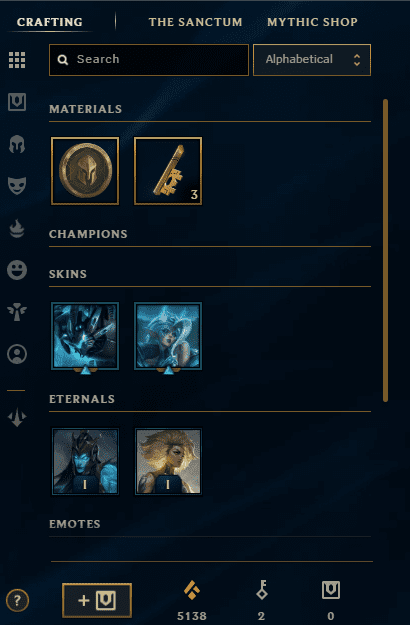Viewport: 410px width, 625px height.
Task: Select the key fragments material stack
Action: (168, 171)
